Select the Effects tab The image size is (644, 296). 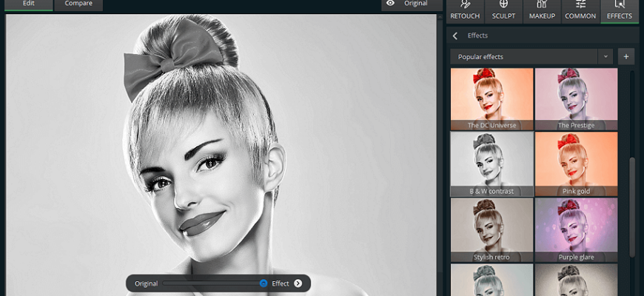pos(620,11)
